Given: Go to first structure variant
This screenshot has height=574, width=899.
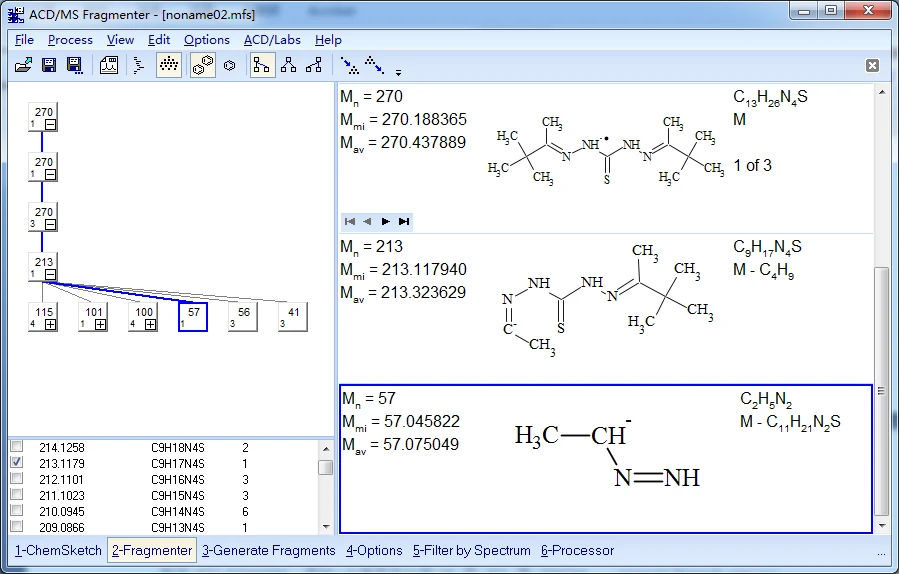Looking at the screenshot, I should pyautogui.click(x=350, y=221).
